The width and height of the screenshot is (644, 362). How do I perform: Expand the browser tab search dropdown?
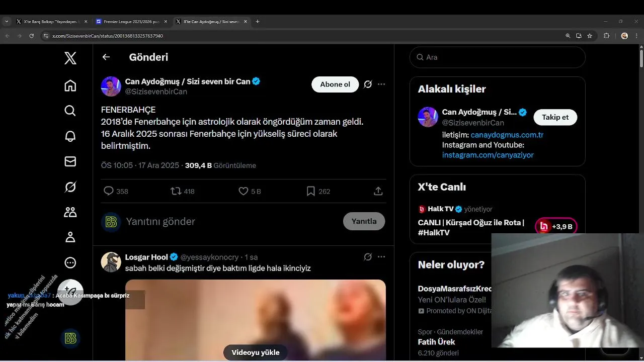6,22
